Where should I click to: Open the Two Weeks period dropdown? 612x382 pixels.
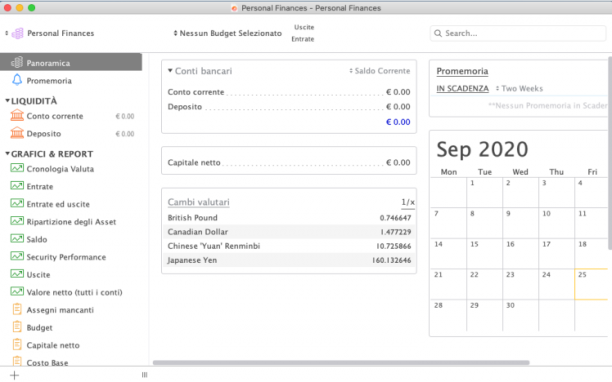pyautogui.click(x=519, y=89)
